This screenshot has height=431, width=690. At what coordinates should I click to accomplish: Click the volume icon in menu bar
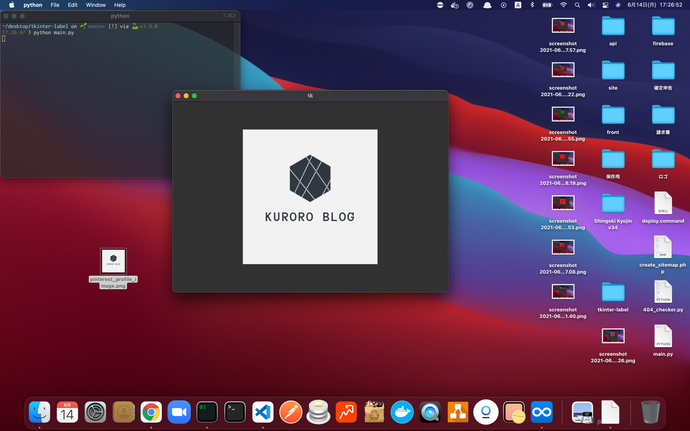591,5
